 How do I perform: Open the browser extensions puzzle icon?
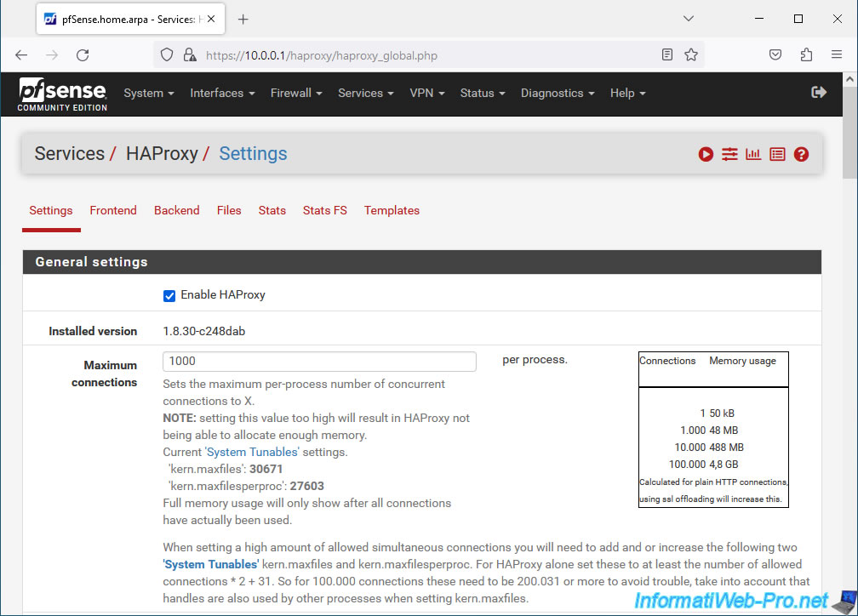[x=806, y=54]
